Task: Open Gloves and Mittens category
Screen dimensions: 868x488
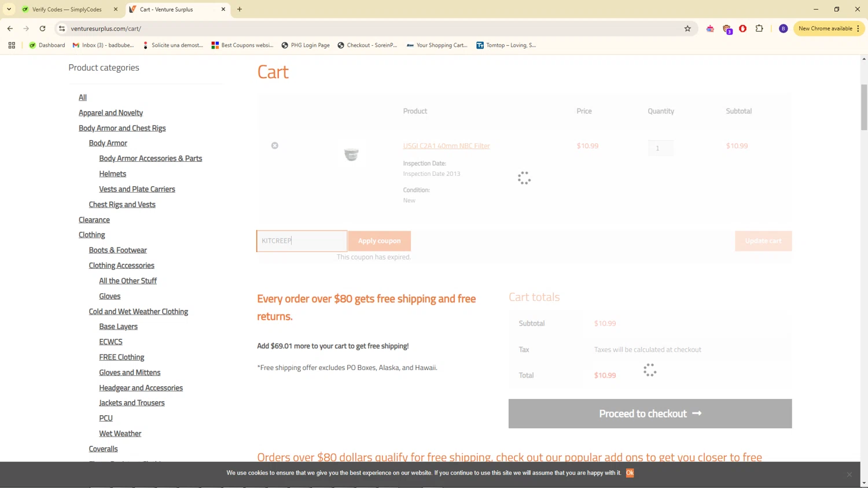Action: pos(130,372)
